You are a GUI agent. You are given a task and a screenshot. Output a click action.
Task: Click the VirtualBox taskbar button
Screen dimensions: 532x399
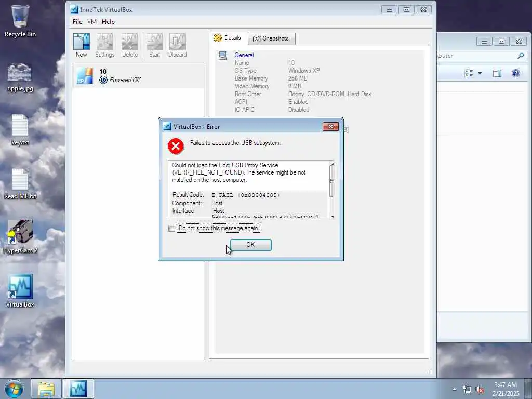tap(78, 389)
